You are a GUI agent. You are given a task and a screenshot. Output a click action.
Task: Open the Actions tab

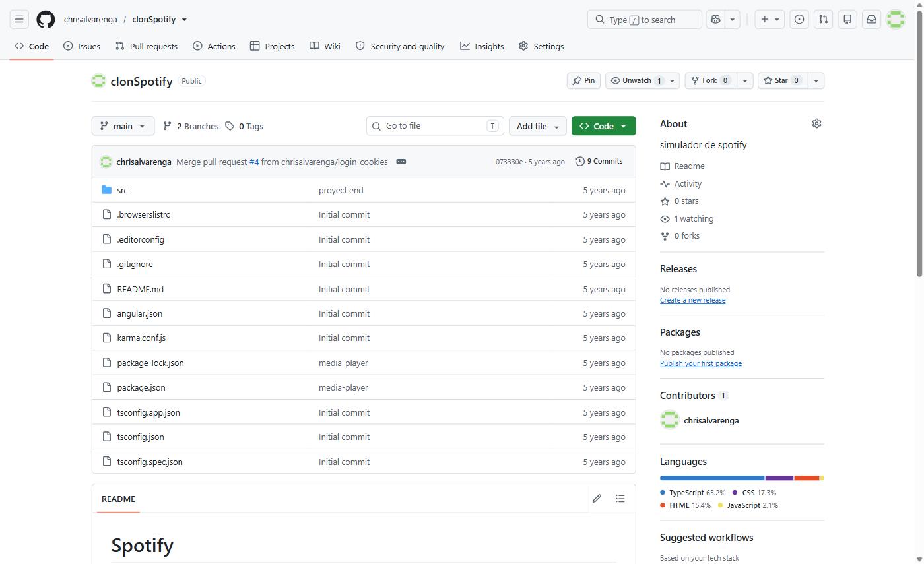point(214,46)
